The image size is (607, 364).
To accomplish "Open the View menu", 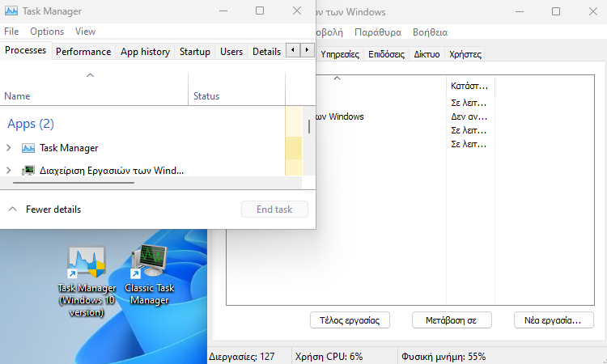I will [x=85, y=32].
